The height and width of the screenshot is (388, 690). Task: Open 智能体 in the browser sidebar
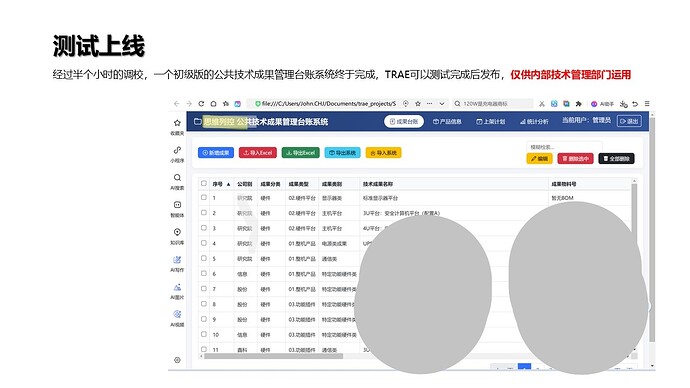[177, 209]
